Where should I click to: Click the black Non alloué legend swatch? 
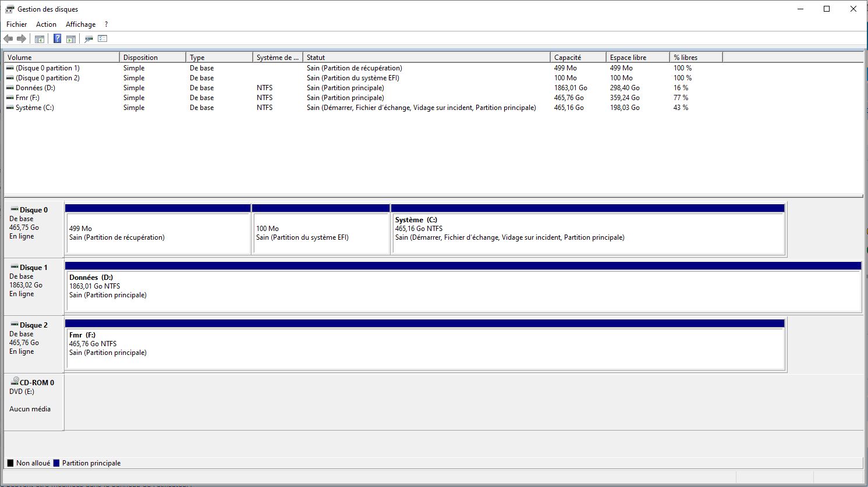click(x=10, y=463)
